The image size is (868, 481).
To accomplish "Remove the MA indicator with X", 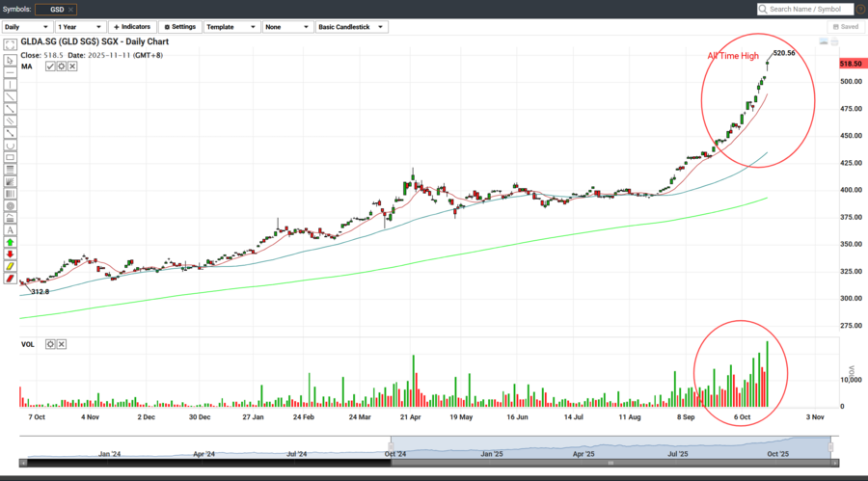I will (x=72, y=66).
